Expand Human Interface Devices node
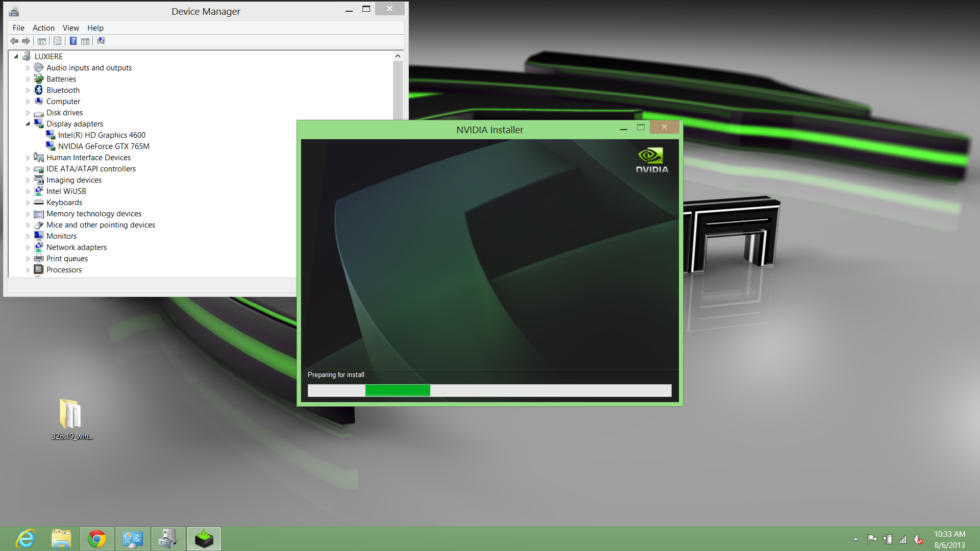Screen dimensions: 980x551 (28, 158)
